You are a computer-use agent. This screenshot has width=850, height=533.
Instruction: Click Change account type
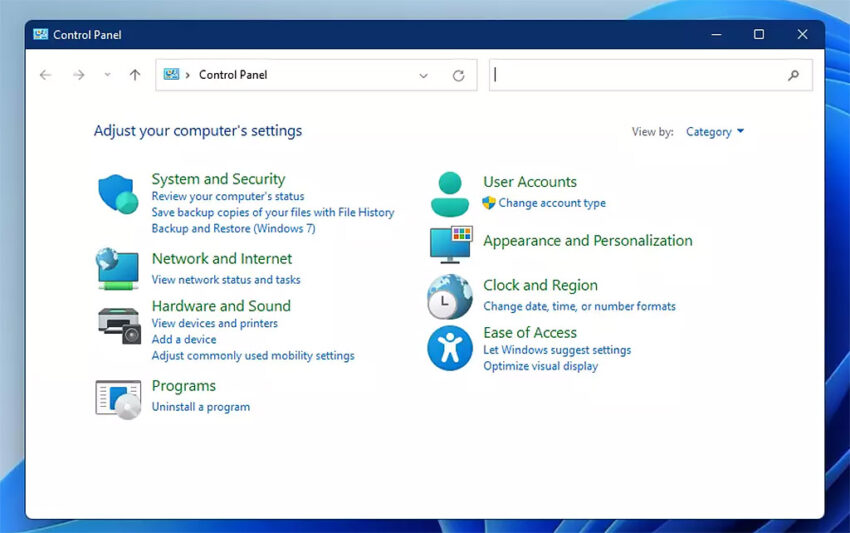[x=552, y=203]
